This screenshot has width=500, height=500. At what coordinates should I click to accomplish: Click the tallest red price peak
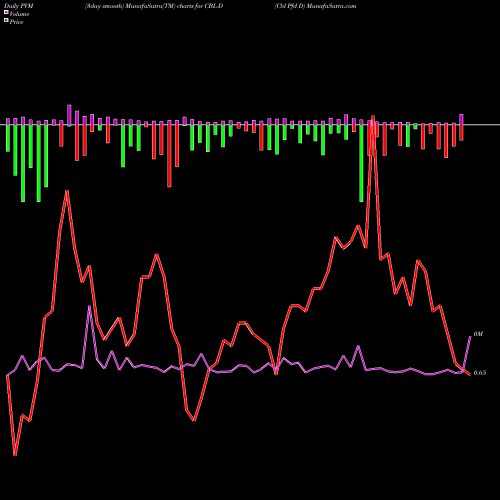tap(373, 117)
